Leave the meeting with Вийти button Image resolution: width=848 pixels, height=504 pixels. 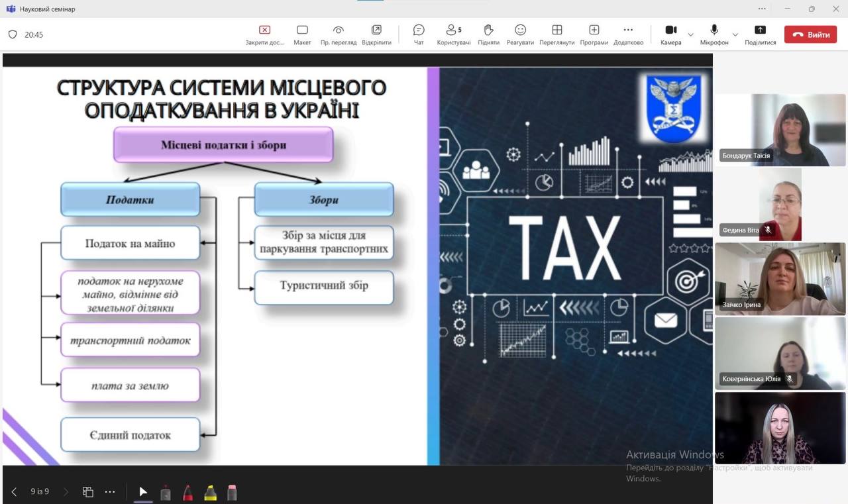click(812, 34)
